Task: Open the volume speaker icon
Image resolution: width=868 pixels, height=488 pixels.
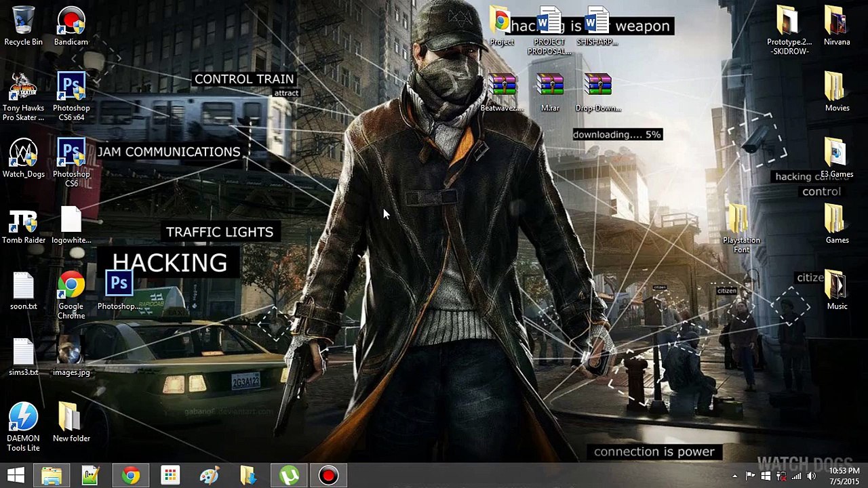Action: (x=812, y=476)
